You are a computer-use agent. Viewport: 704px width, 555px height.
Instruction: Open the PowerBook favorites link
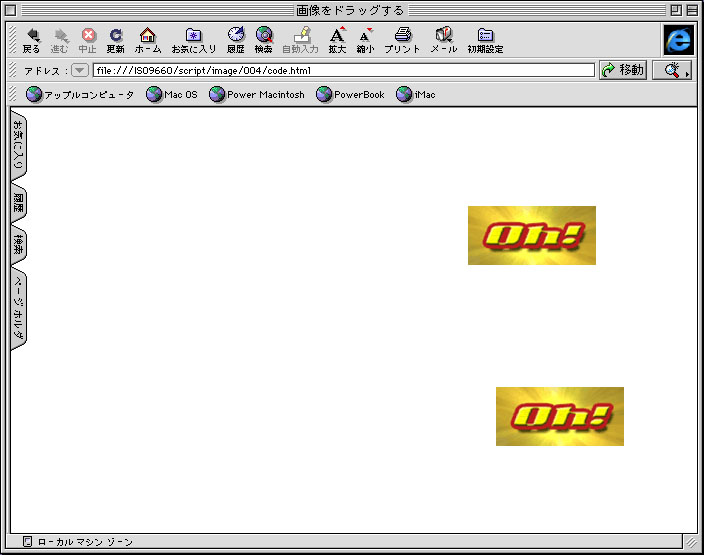click(x=350, y=95)
